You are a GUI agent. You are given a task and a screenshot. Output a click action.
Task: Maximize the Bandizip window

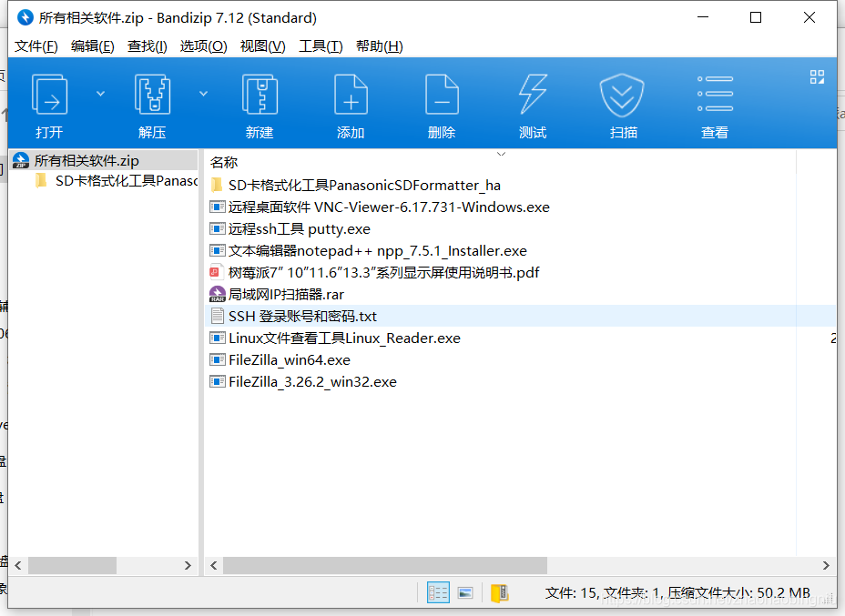(756, 18)
